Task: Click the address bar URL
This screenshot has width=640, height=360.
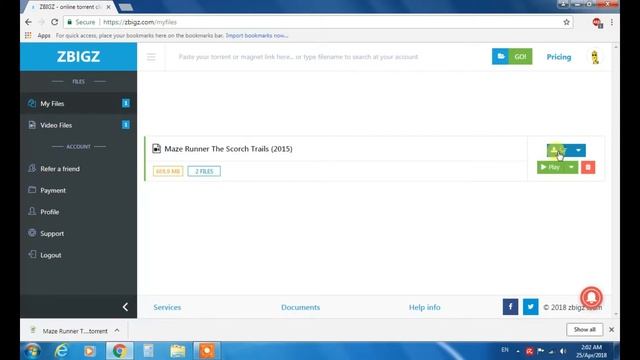Action: [140, 22]
